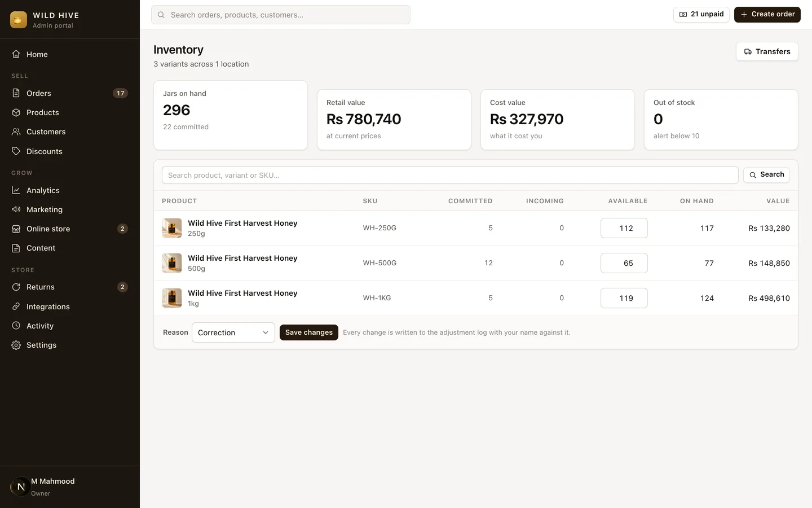Click the 500g honey product thumbnail
The width and height of the screenshot is (812, 508).
click(x=172, y=263)
